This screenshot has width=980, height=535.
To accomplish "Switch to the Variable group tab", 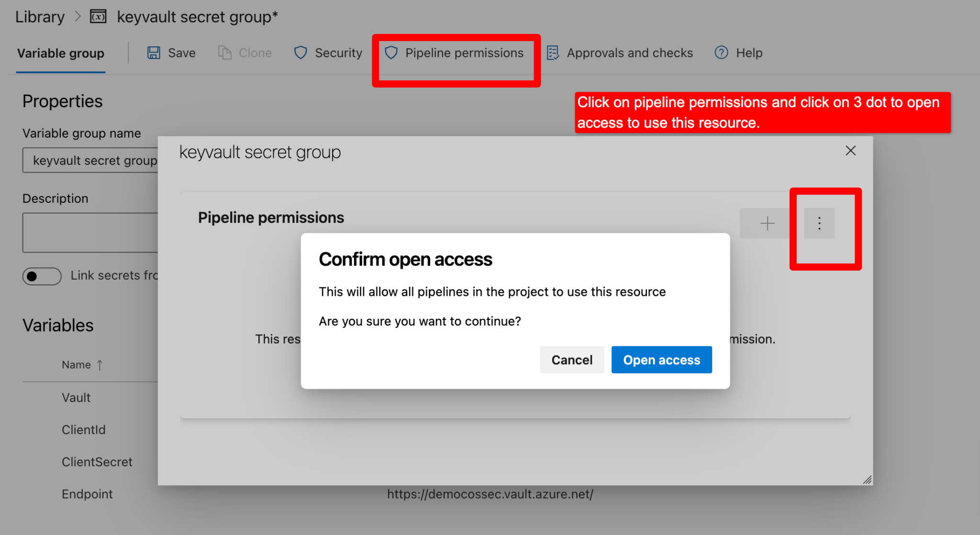I will click(x=60, y=53).
